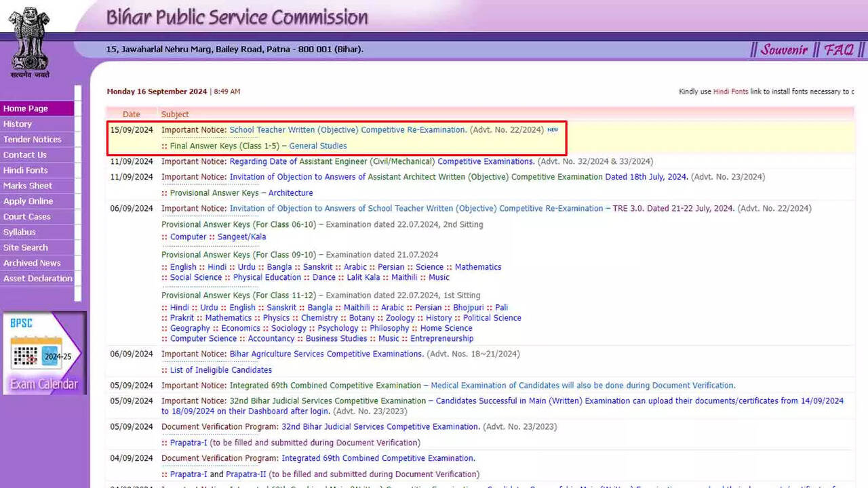Go to Home Page in sidebar
This screenshot has height=488, width=868.
pyautogui.click(x=26, y=108)
